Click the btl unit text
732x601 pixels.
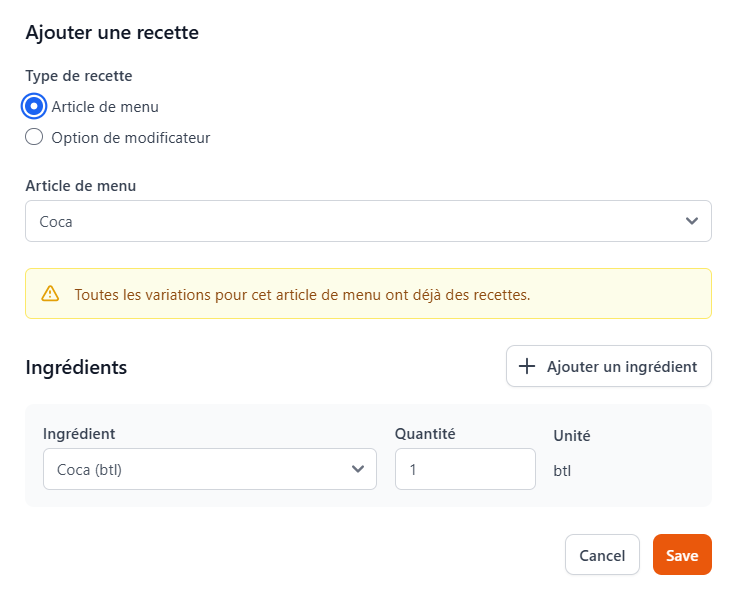point(565,469)
